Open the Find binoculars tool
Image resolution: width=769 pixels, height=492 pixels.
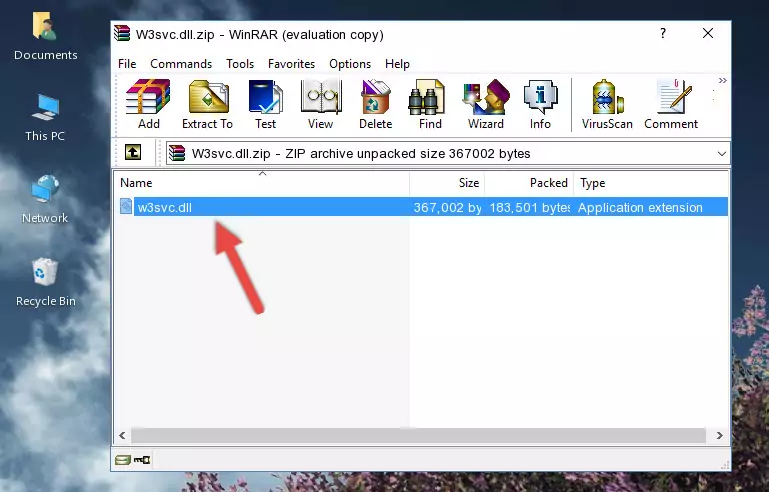(430, 104)
